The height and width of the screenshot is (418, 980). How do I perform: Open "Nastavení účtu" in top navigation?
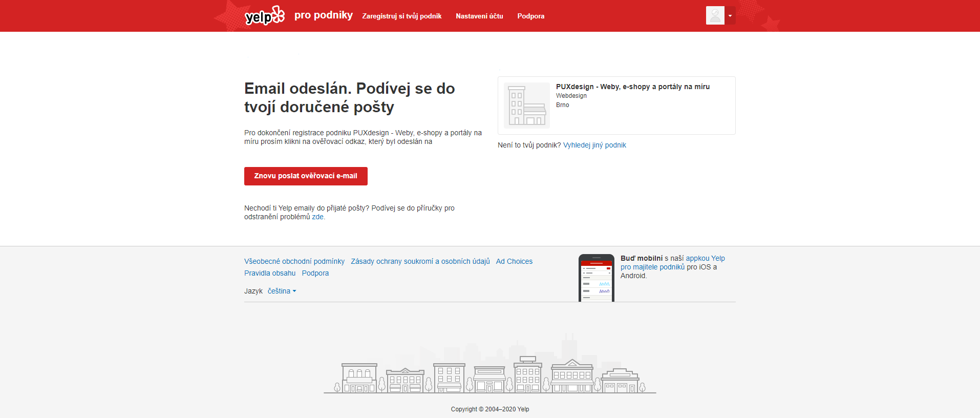click(479, 16)
